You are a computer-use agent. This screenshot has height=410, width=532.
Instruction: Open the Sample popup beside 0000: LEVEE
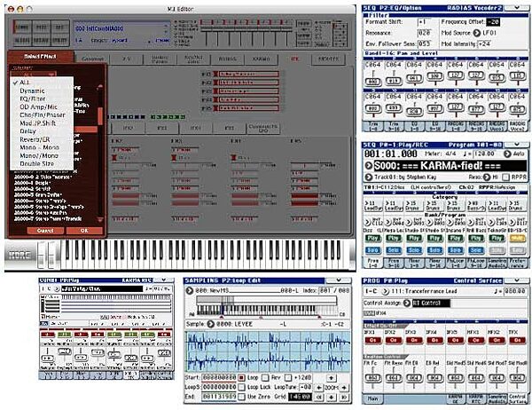[x=211, y=324]
